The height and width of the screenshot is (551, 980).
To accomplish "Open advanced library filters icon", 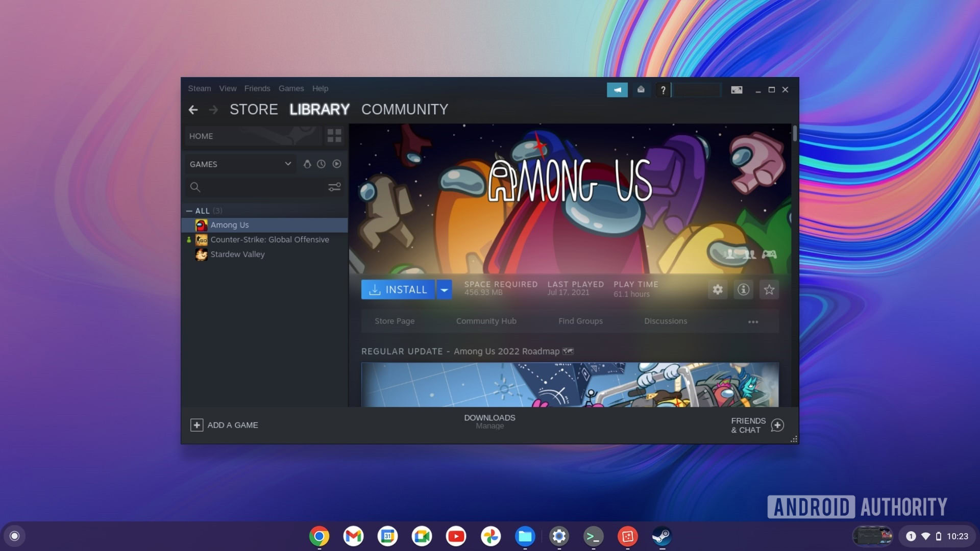I will [334, 187].
